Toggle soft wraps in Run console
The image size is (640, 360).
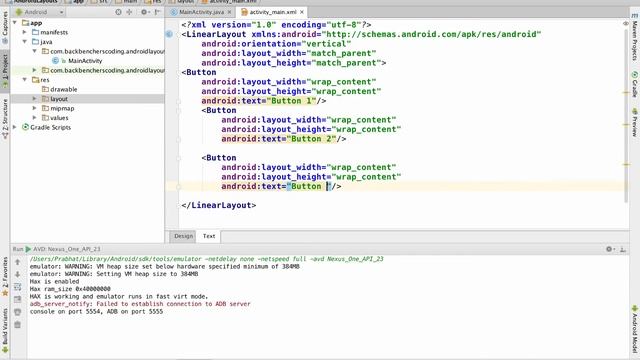tap(18, 287)
